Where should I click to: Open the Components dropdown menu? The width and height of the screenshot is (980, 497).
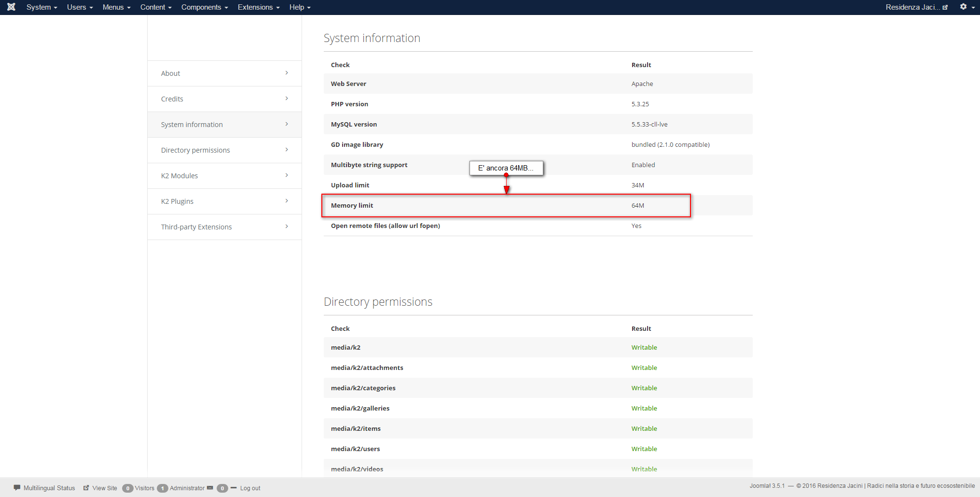[x=205, y=7]
